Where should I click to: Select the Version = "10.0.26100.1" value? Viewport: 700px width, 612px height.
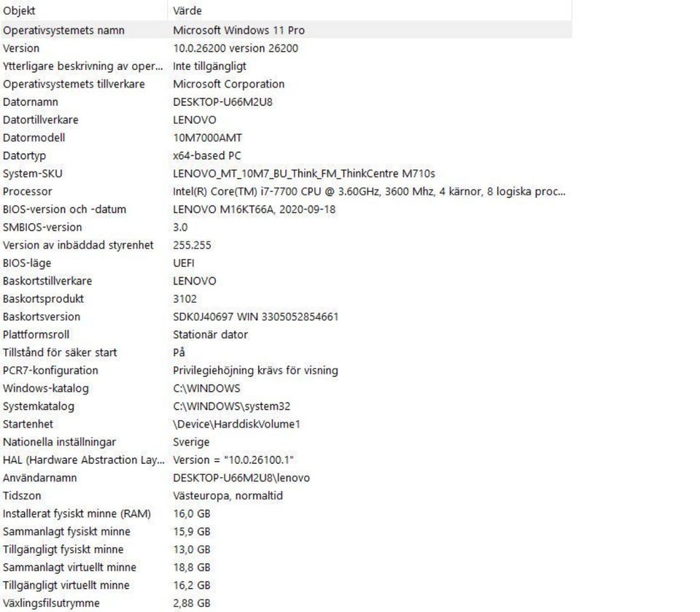coord(233,460)
